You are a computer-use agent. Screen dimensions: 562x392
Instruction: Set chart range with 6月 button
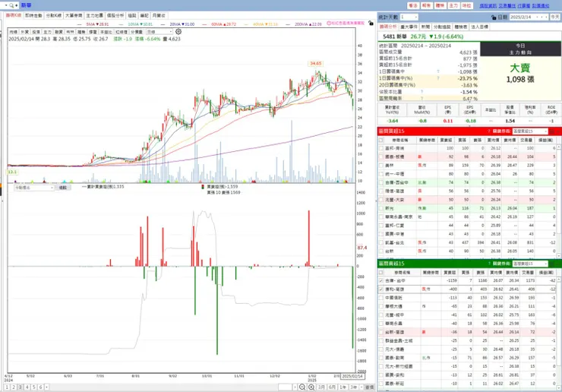(332, 387)
